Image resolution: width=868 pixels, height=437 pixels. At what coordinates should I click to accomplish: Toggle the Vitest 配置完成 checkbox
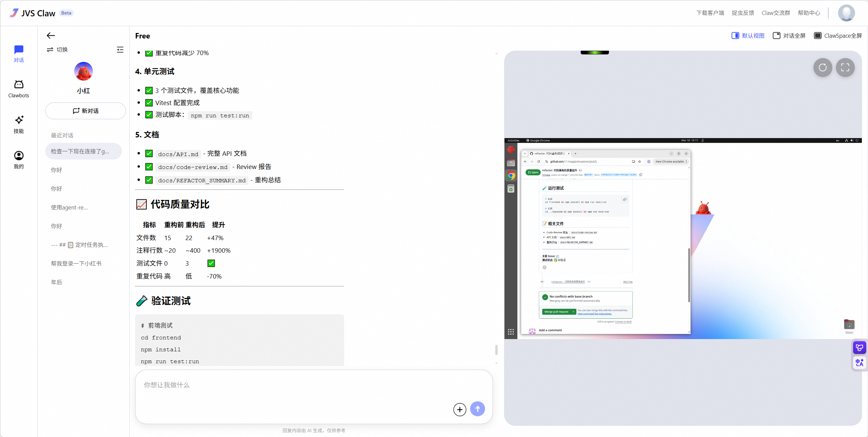(149, 102)
